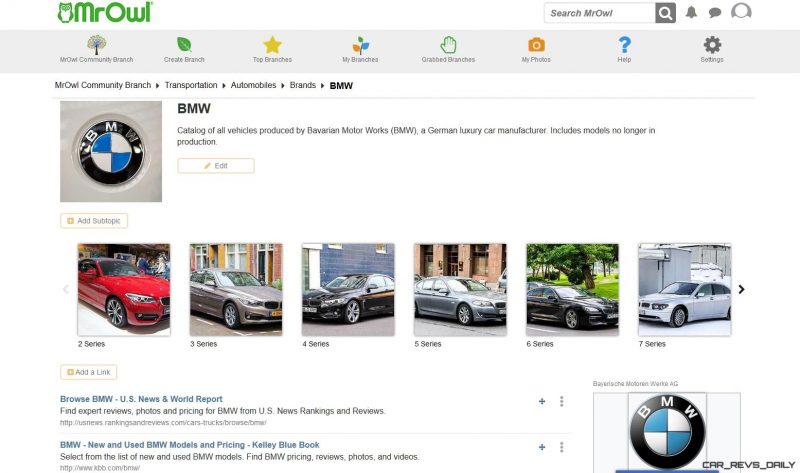Click the '3 Series' caption
Image resolution: width=800 pixels, height=473 pixels.
[204, 344]
